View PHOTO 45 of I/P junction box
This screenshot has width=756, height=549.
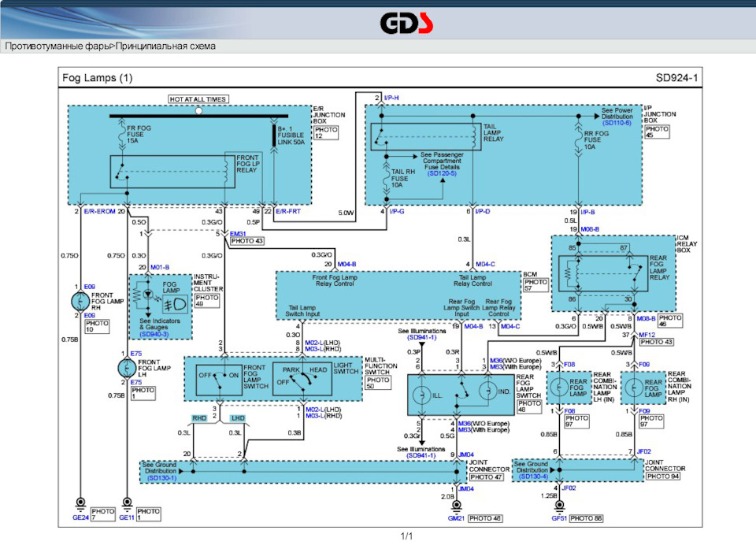[656, 133]
